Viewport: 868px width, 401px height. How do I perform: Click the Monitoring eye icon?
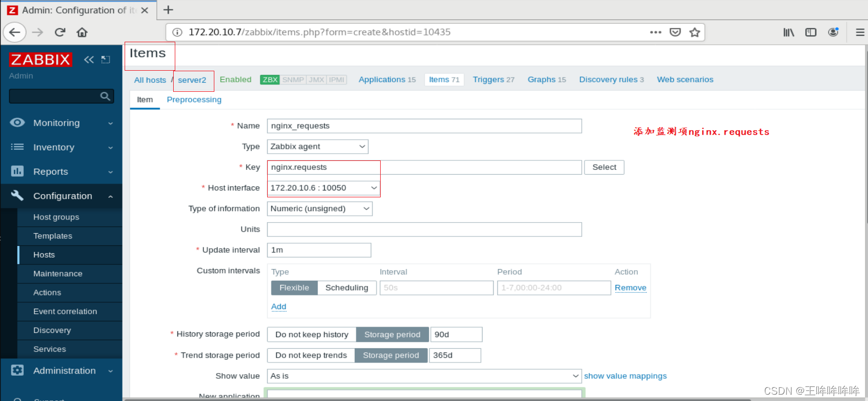coord(17,122)
